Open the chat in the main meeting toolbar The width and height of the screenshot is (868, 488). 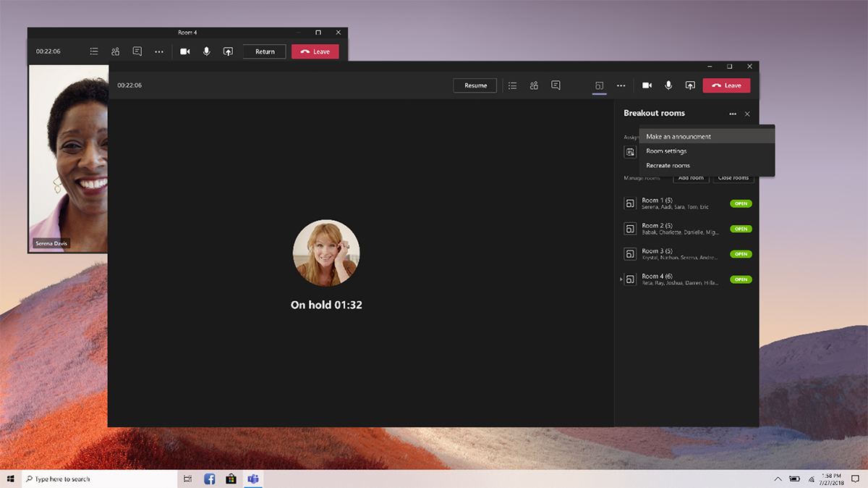point(556,85)
